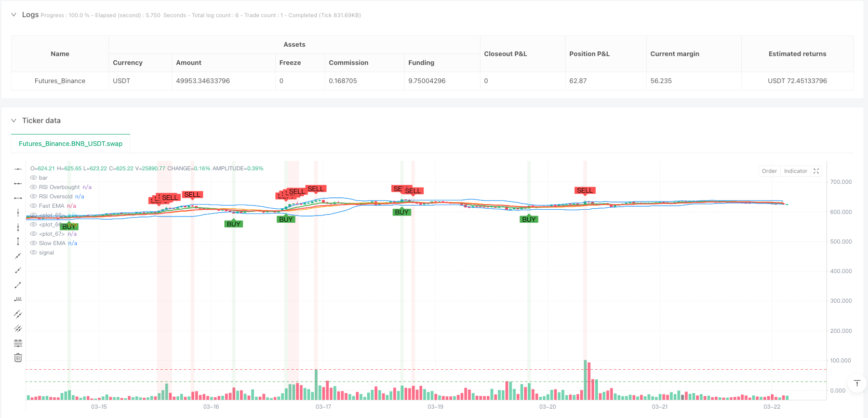Collapse the Ticker data section

pos(14,120)
